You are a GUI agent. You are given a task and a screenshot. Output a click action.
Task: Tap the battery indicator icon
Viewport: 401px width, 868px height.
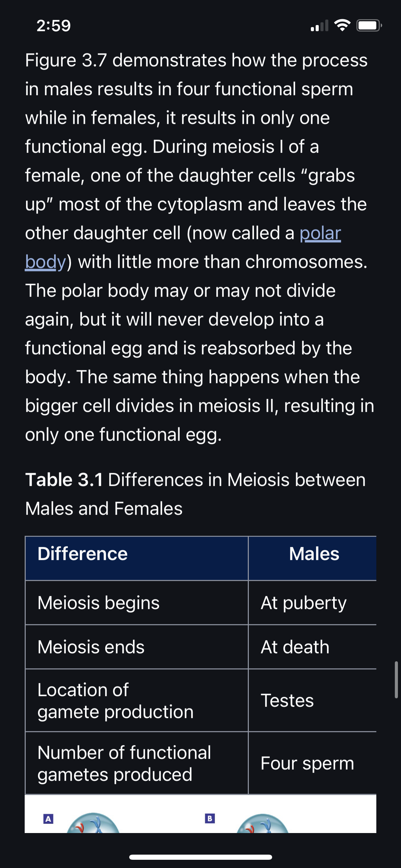pos(369,25)
